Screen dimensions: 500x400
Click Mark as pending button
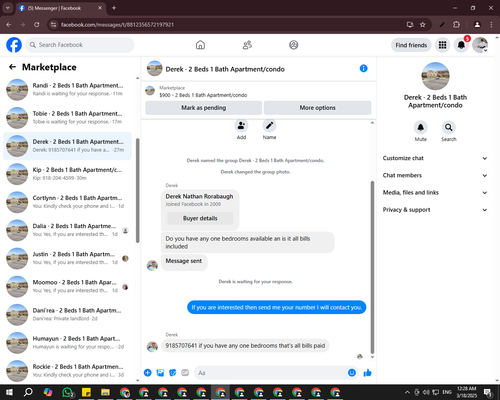point(203,108)
